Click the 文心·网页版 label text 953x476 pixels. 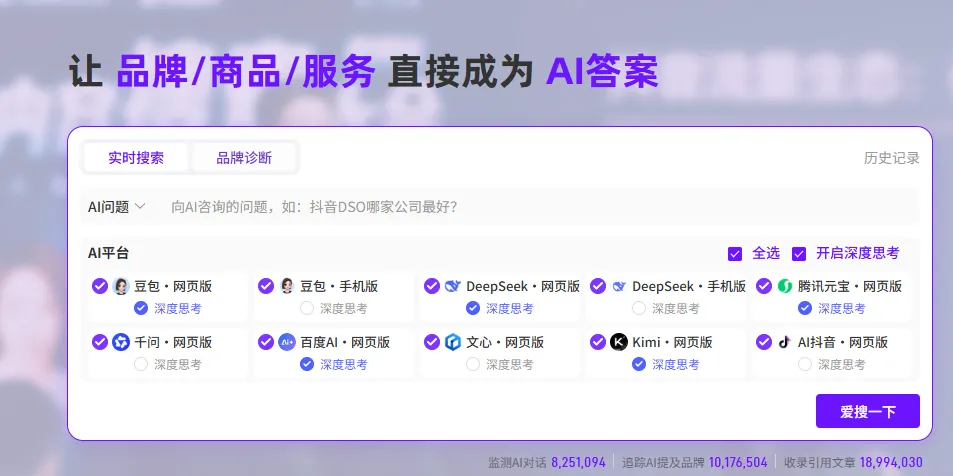point(505,342)
